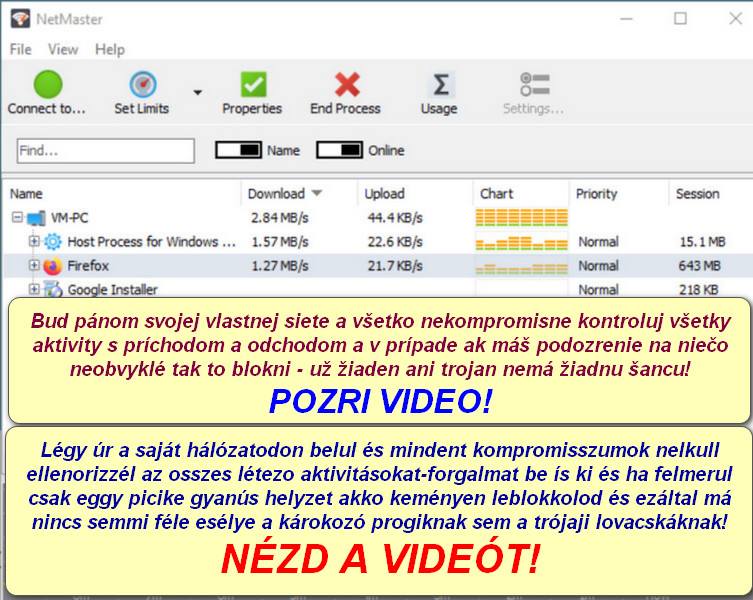Open the Help menu
This screenshot has width=753, height=600.
tap(109, 49)
